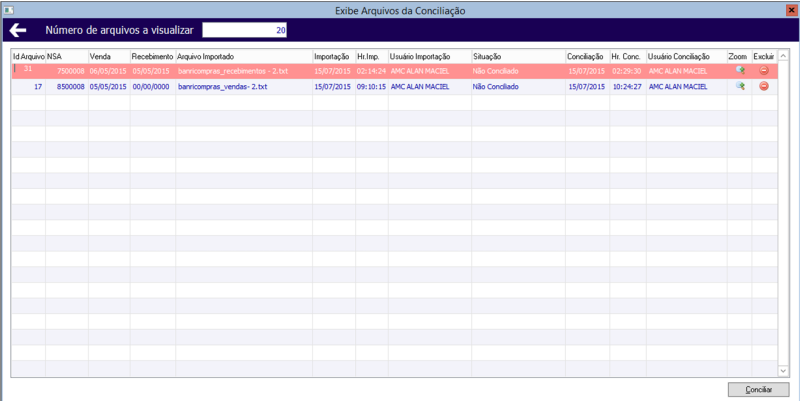
Task: Click the Importação column header
Action: coord(334,56)
